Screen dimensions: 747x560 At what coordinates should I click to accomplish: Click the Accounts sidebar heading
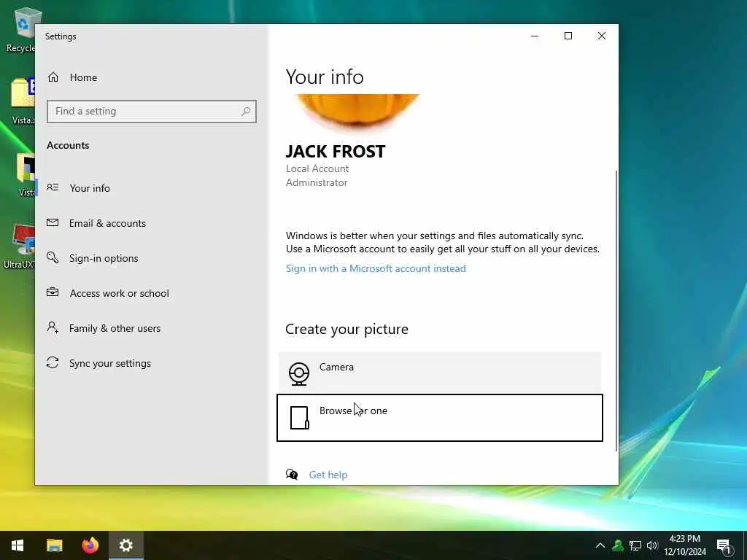tap(68, 145)
